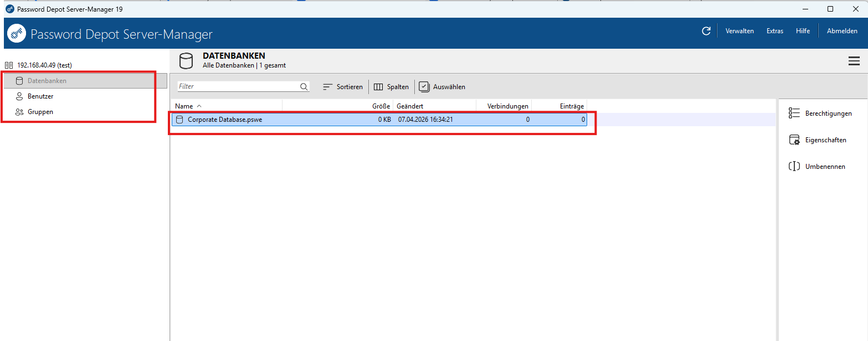Maximize the Server-Manager window
This screenshot has height=341, width=868.
point(830,9)
